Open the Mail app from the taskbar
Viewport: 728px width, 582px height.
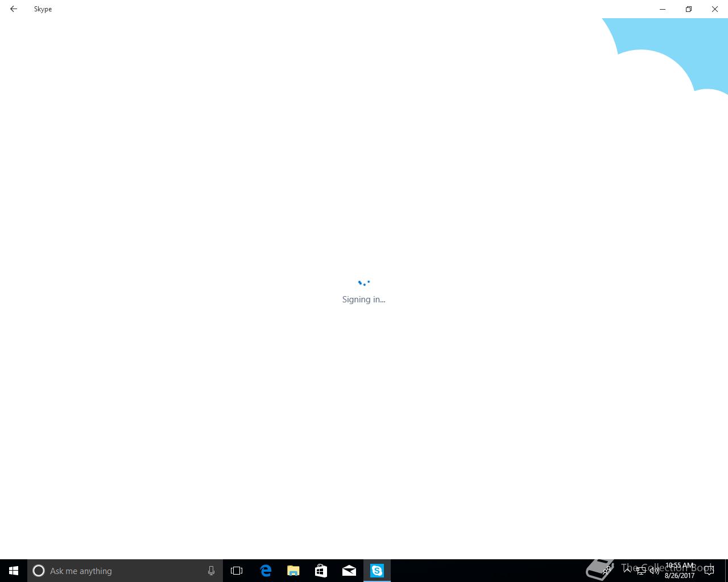349,571
